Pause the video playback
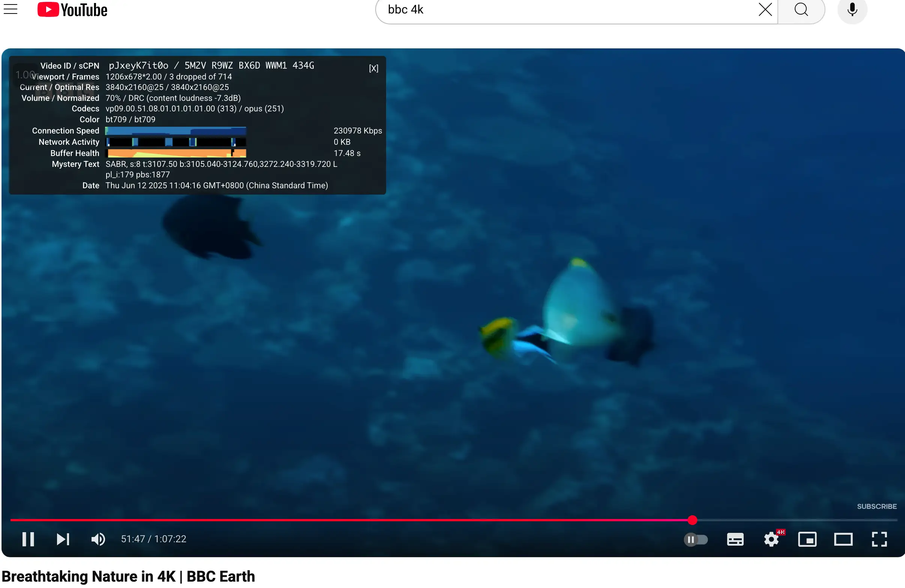905x588 pixels. coord(28,539)
